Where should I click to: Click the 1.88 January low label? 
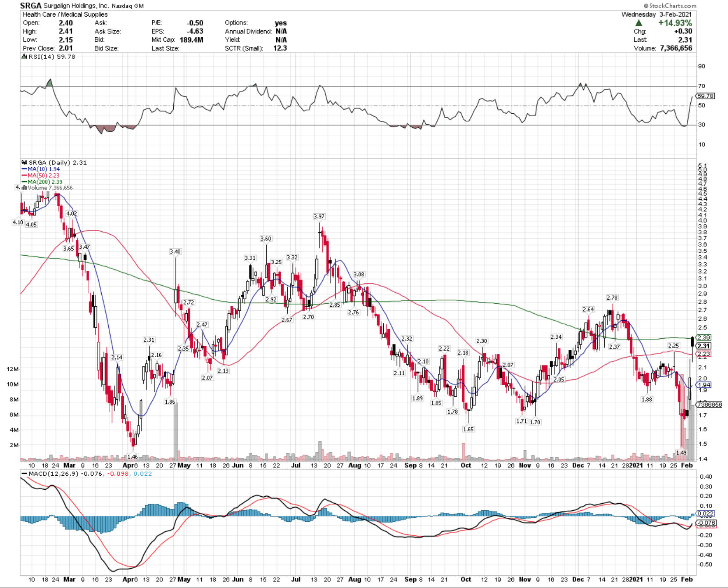tap(646, 399)
